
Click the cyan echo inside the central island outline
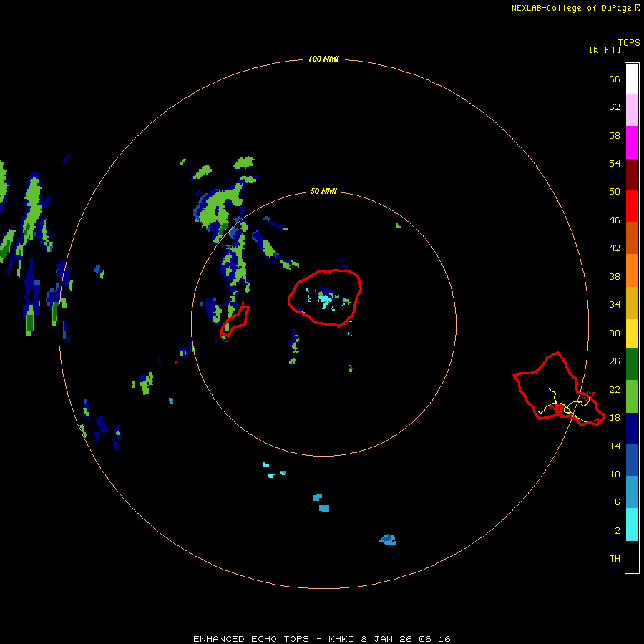(x=324, y=299)
